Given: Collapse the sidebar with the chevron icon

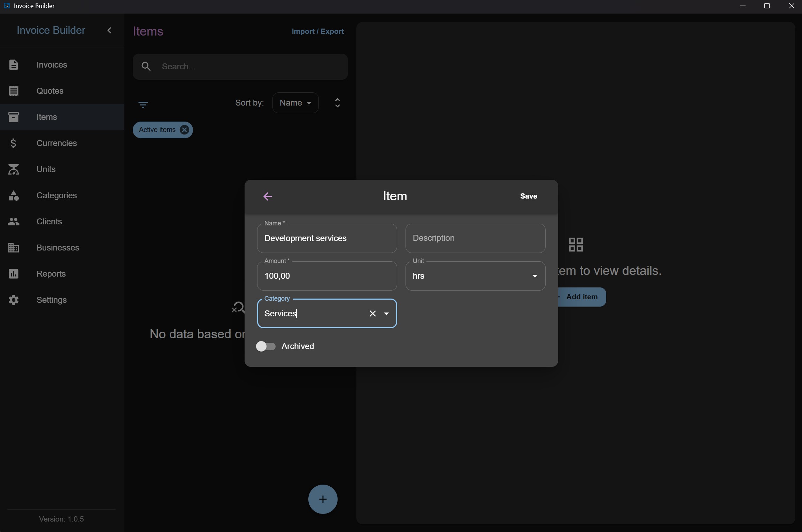Looking at the screenshot, I should coord(109,30).
